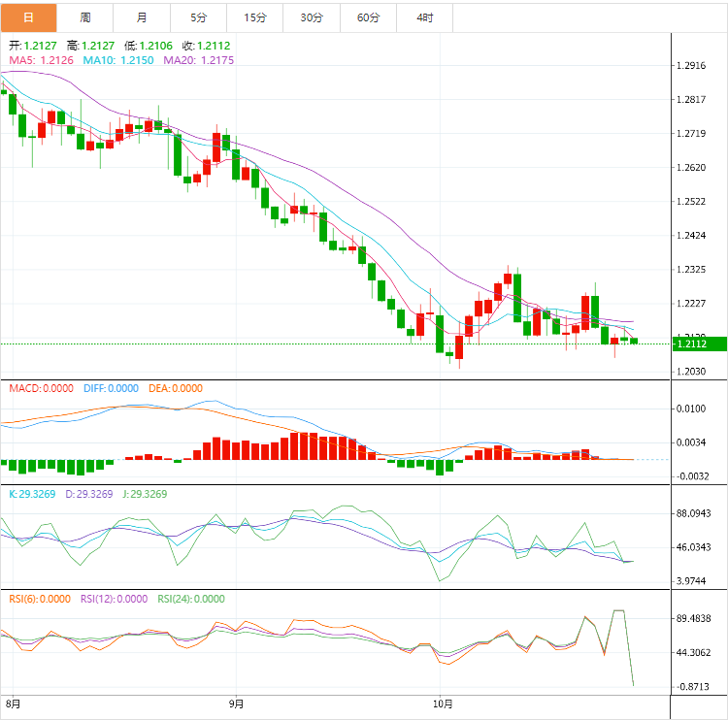Open the 周 (weekly) timeframe tab
Screen dimensions: 728x720
(x=85, y=17)
